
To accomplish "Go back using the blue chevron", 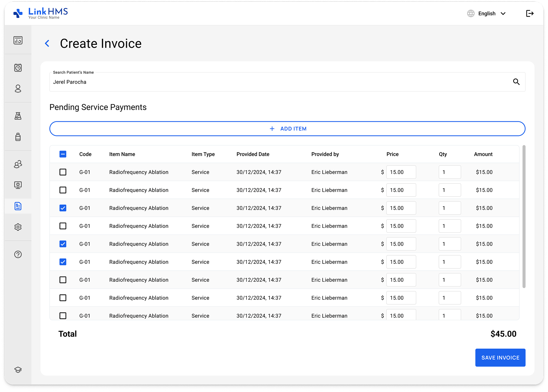I will click(47, 43).
